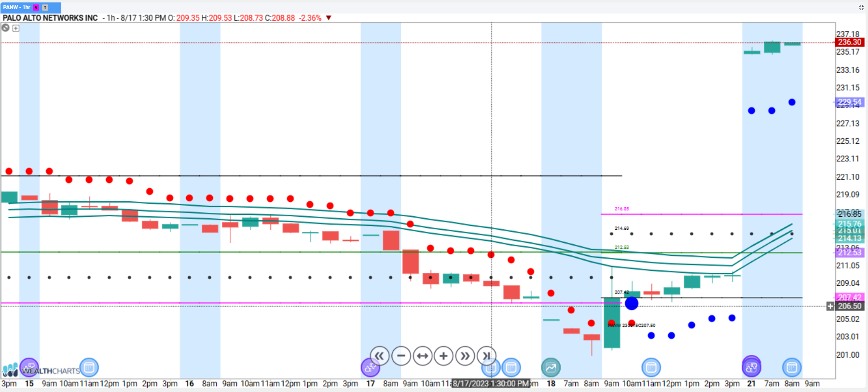Click the PANW option contract label
Image resolution: width=868 pixels, height=392 pixels.
(x=632, y=325)
